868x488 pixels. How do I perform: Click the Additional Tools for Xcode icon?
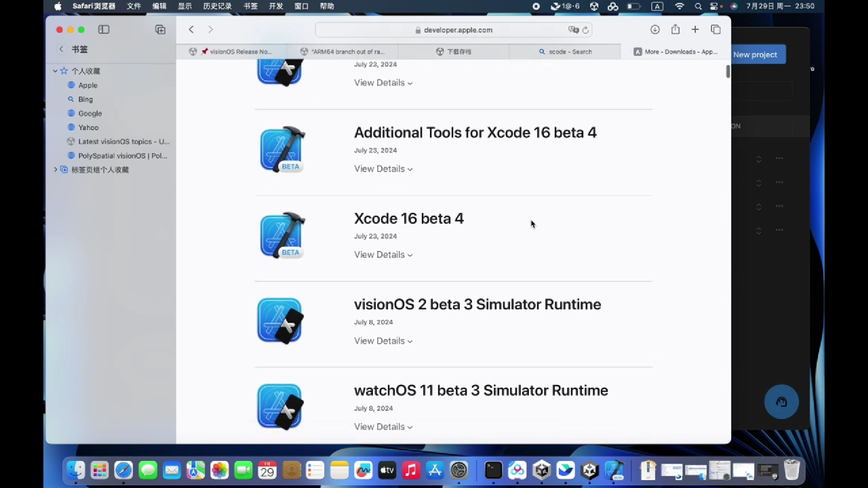[x=282, y=149]
